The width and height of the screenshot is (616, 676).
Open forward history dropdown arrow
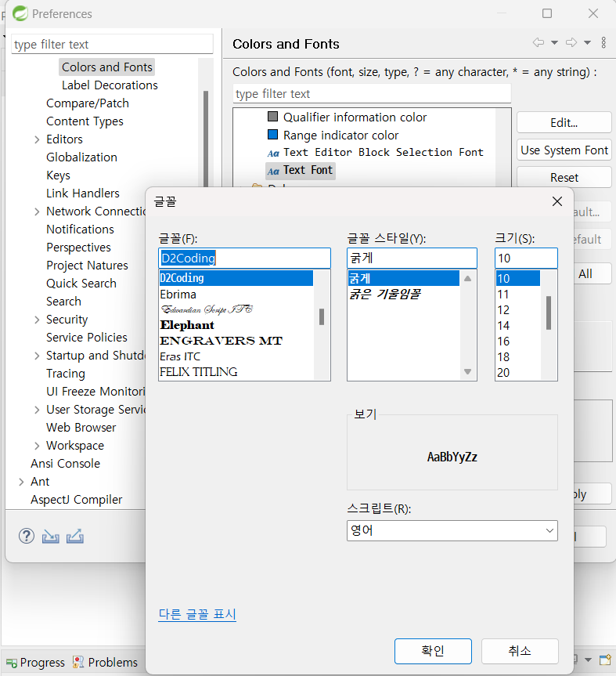pyautogui.click(x=587, y=42)
